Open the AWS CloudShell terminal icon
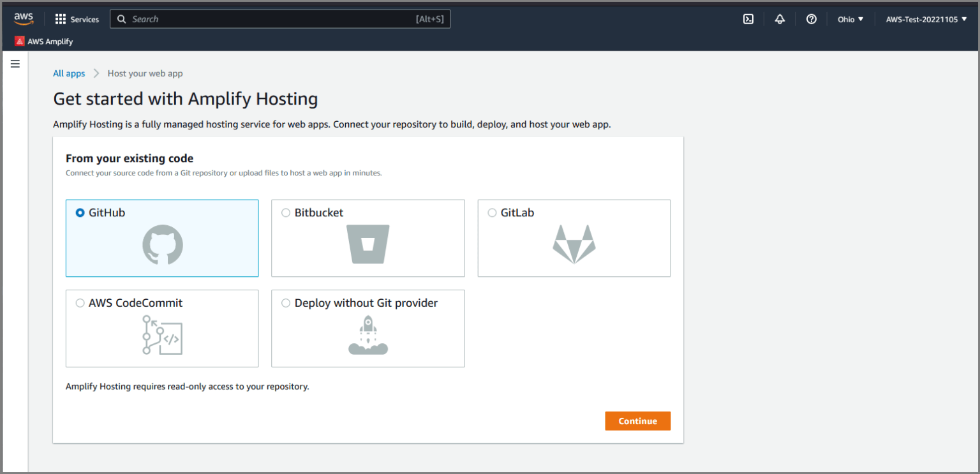 pyautogui.click(x=748, y=19)
